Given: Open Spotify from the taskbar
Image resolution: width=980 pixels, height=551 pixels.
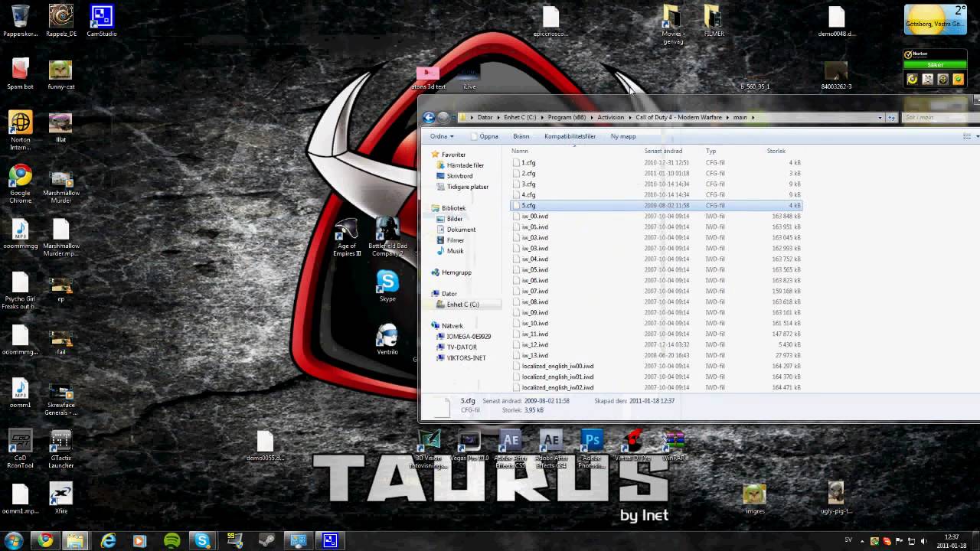Looking at the screenshot, I should point(171,540).
